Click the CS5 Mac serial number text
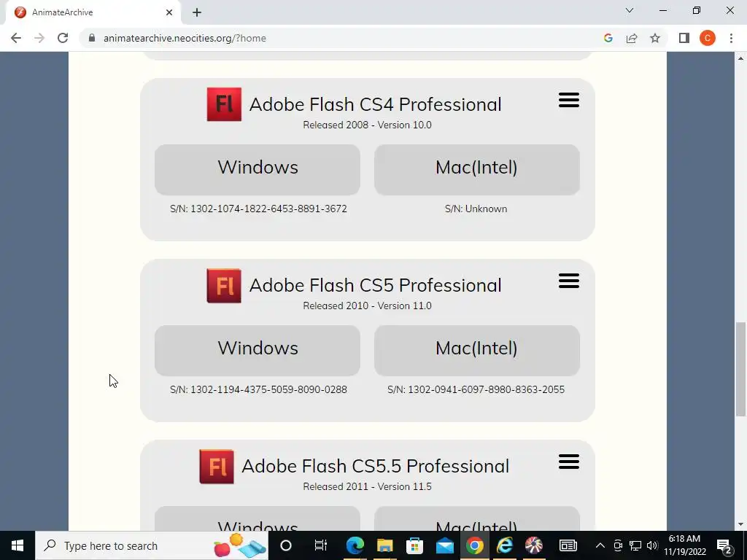The width and height of the screenshot is (747, 560). tap(476, 389)
